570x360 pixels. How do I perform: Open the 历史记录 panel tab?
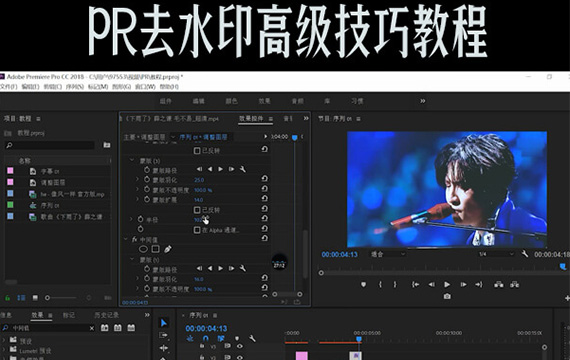[x=107, y=315]
